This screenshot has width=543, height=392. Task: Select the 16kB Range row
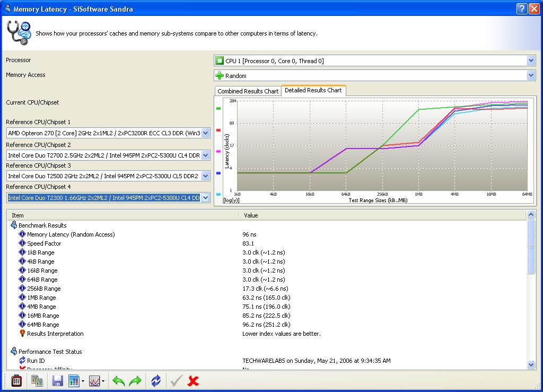[267, 271]
